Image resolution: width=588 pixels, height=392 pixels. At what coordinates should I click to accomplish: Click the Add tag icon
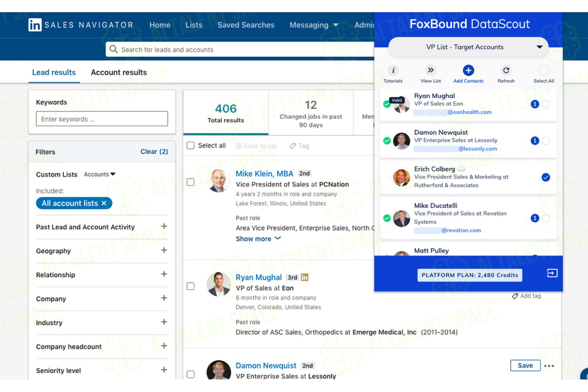(515, 296)
